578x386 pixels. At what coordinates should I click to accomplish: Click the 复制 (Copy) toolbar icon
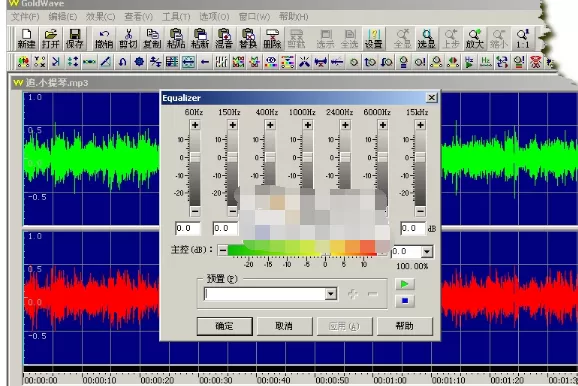[152, 39]
